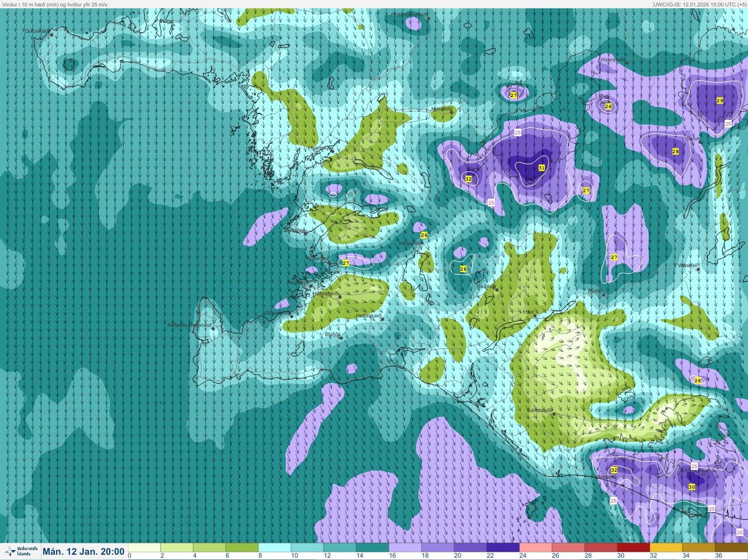Click the 25 contour label near Setur
The height and width of the screenshot is (560, 748).
click(x=728, y=123)
